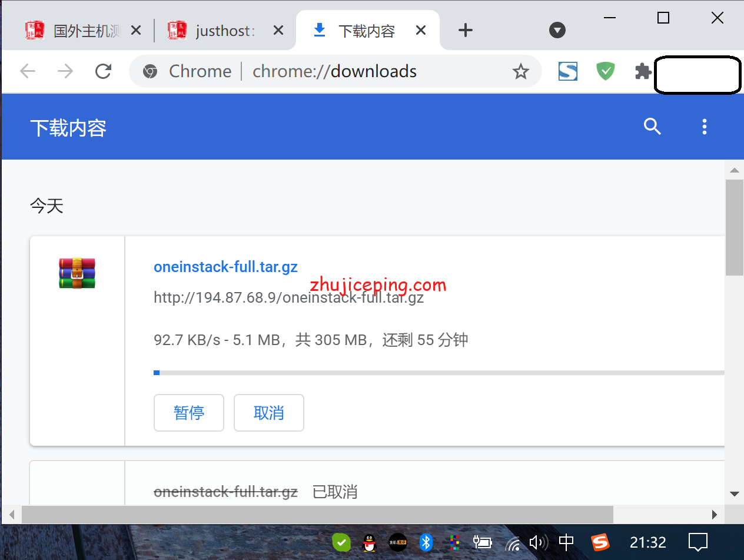Open the 21:32 taskbar clock
This screenshot has width=744, height=560.
pyautogui.click(x=647, y=542)
